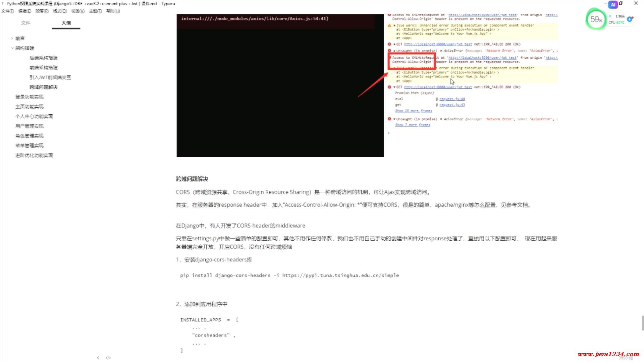Click the INSTALLED_APPS code line
644x362 pixels.
(209, 320)
